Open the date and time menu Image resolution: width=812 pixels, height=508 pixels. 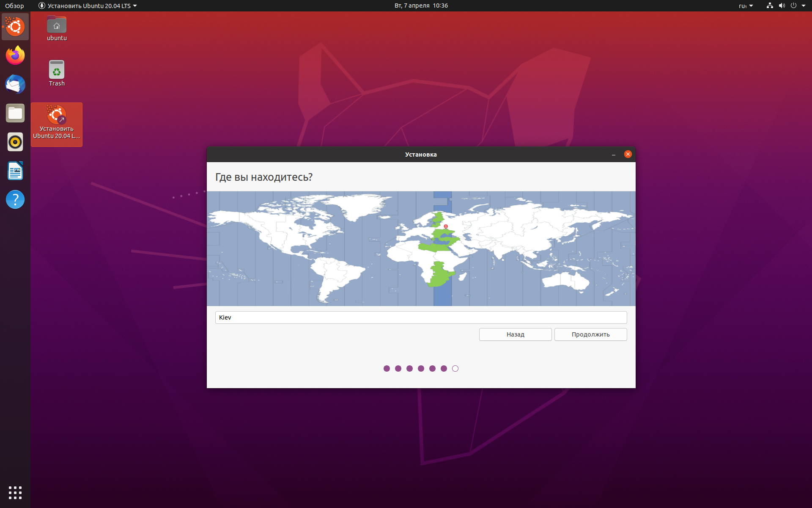pos(421,6)
